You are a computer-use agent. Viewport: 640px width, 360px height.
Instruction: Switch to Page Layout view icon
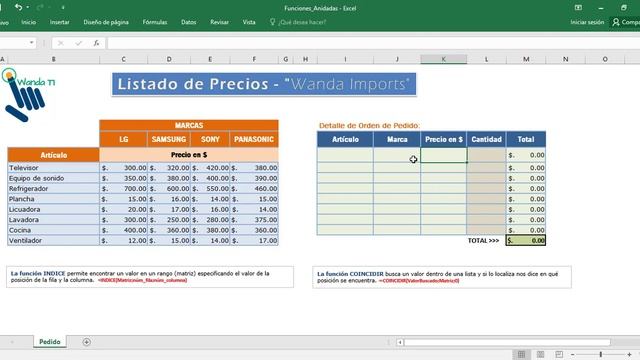pyautogui.click(x=540, y=354)
